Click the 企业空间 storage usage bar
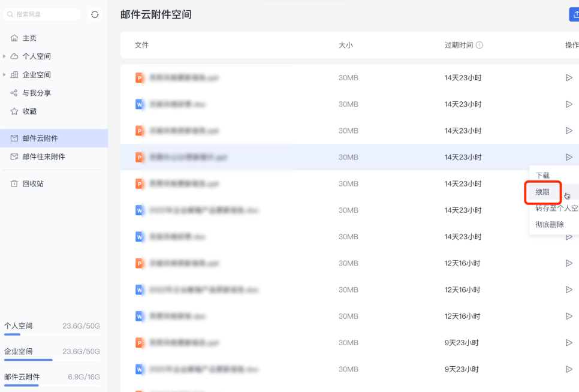This screenshot has height=392, width=579. [52, 360]
